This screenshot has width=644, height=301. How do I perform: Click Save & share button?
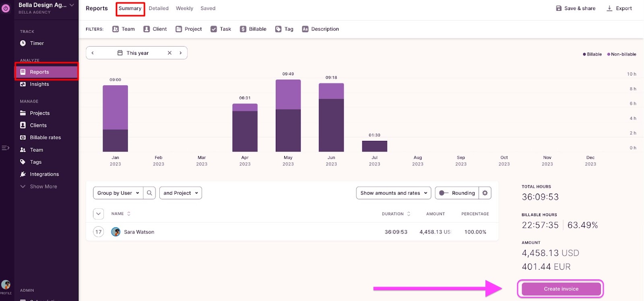pyautogui.click(x=576, y=8)
